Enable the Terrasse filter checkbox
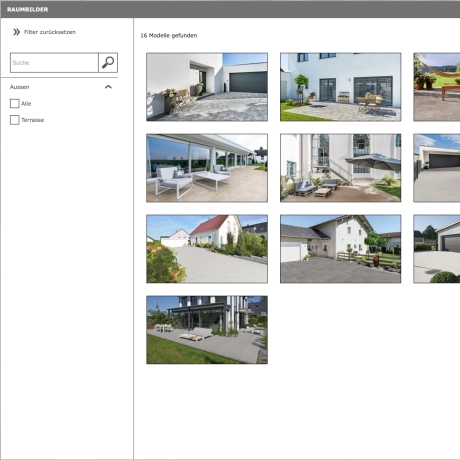This screenshot has width=460, height=460. 15,120
